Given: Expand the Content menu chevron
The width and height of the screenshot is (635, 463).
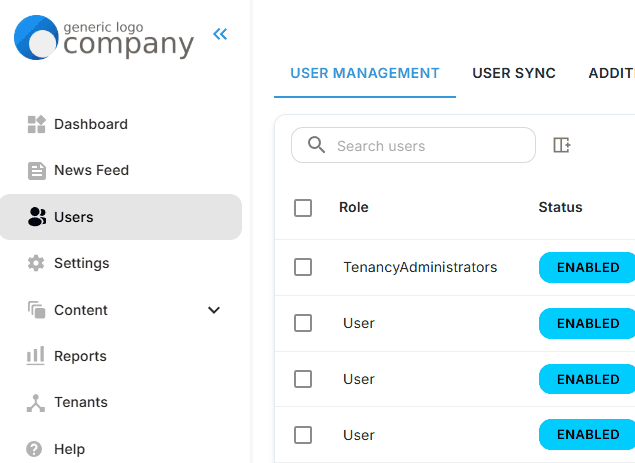Looking at the screenshot, I should [213, 310].
